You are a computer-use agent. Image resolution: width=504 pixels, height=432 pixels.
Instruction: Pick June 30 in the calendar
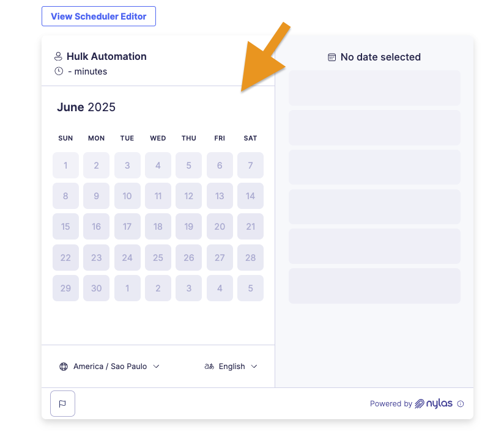click(97, 288)
